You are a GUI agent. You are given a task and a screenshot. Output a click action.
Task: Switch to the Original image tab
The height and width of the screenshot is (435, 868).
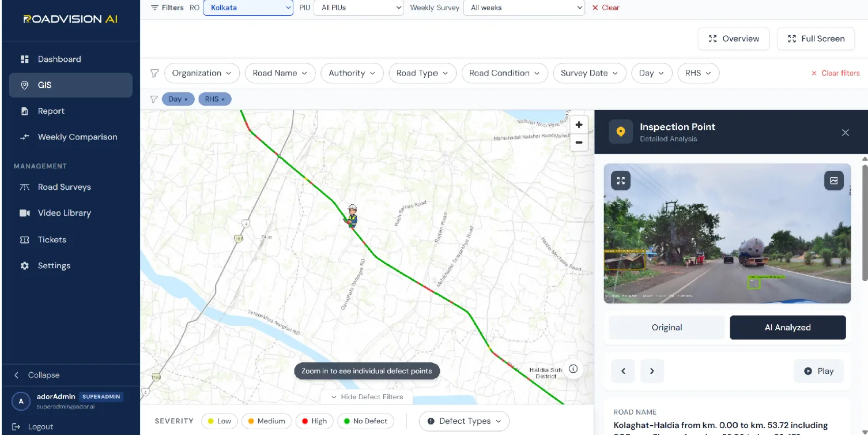coord(667,328)
